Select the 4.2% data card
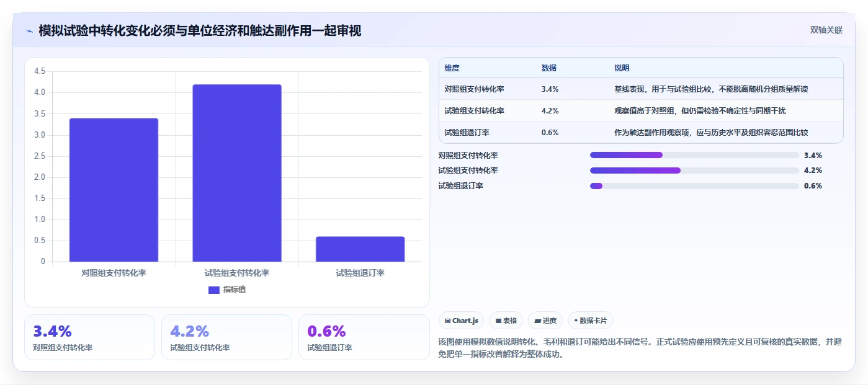Image resolution: width=868 pixels, height=385 pixels. click(x=226, y=337)
